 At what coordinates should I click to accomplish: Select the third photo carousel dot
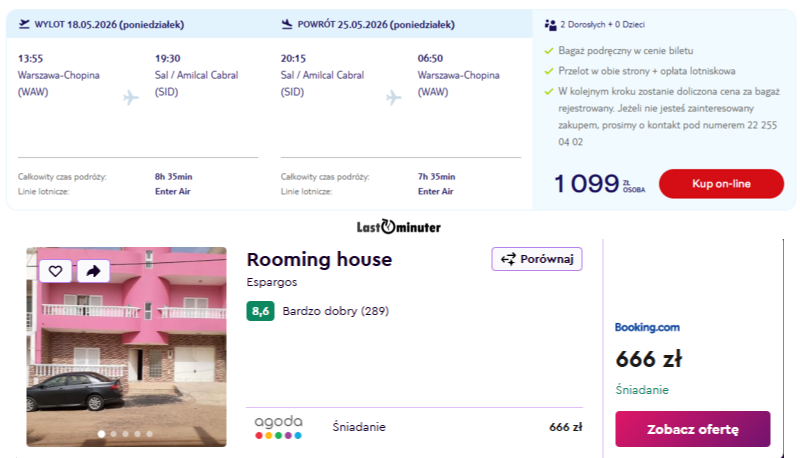click(x=126, y=434)
